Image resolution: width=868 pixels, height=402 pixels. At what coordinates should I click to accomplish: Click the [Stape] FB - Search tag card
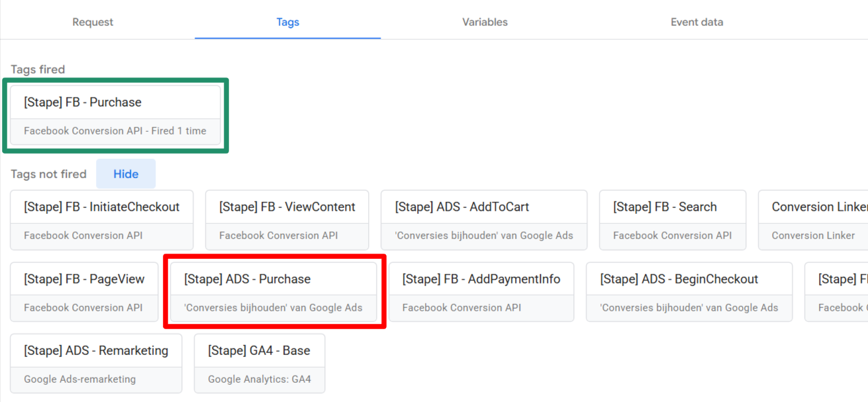[x=673, y=220]
